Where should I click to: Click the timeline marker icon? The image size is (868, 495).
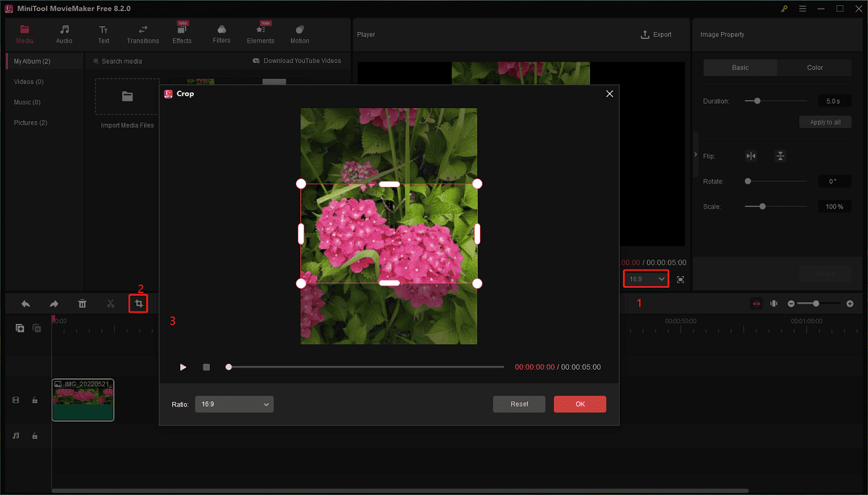pos(774,304)
